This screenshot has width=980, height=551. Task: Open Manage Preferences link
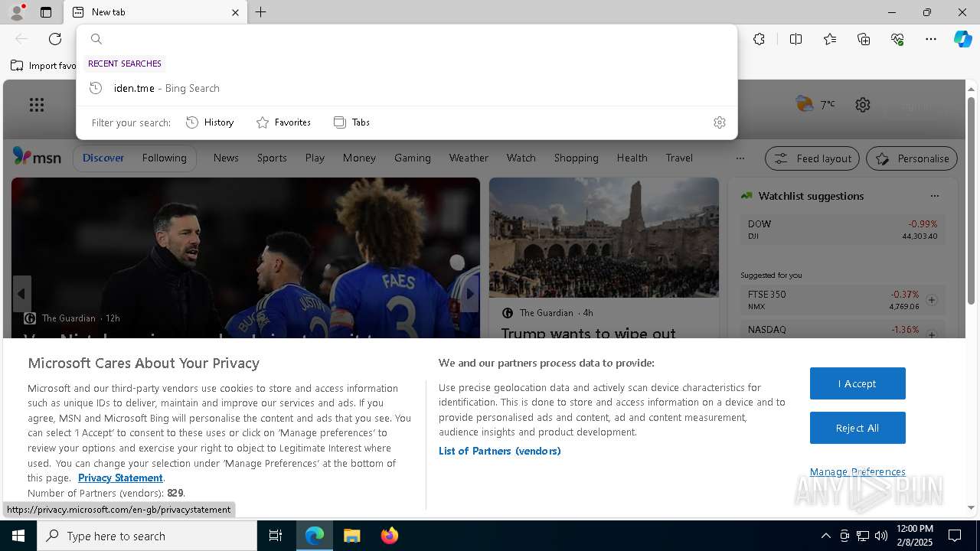[857, 471]
